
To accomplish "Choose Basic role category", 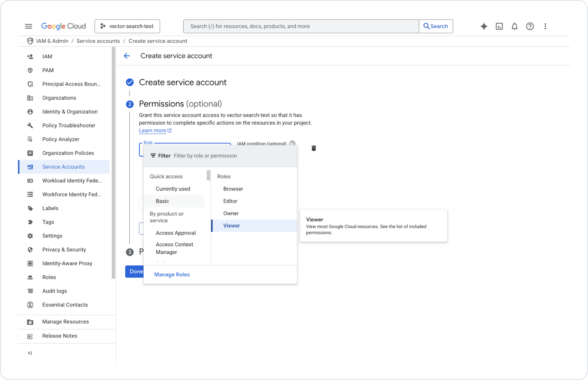I will click(x=173, y=201).
